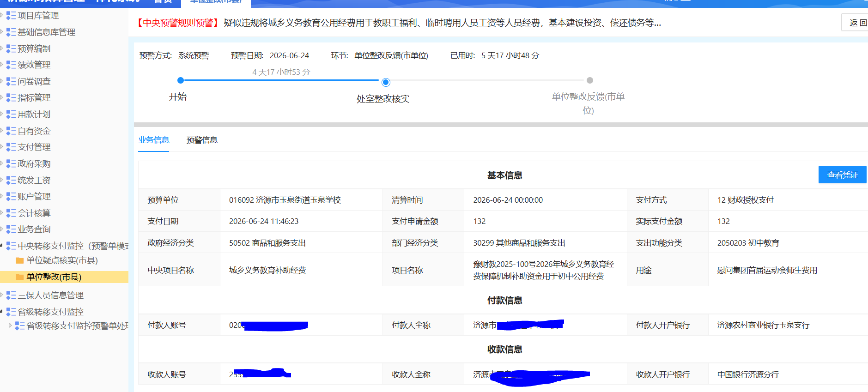Click the 开始 step marker dot

pos(181,80)
